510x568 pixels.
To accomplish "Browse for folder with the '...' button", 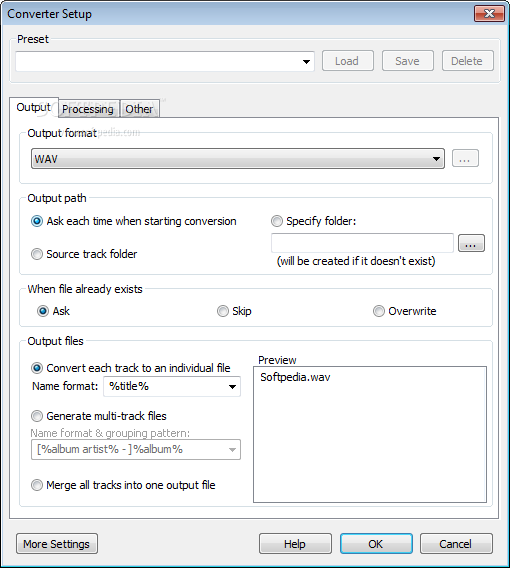I will (x=471, y=243).
